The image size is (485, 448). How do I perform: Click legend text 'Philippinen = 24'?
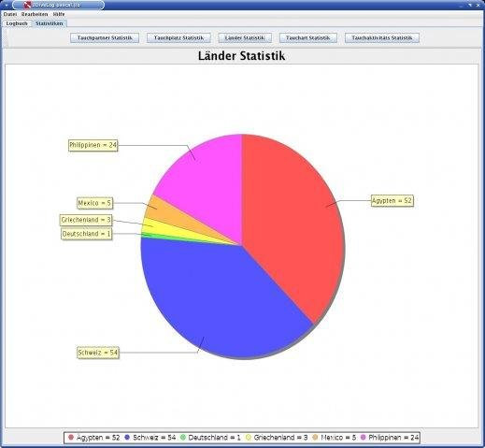(x=393, y=438)
